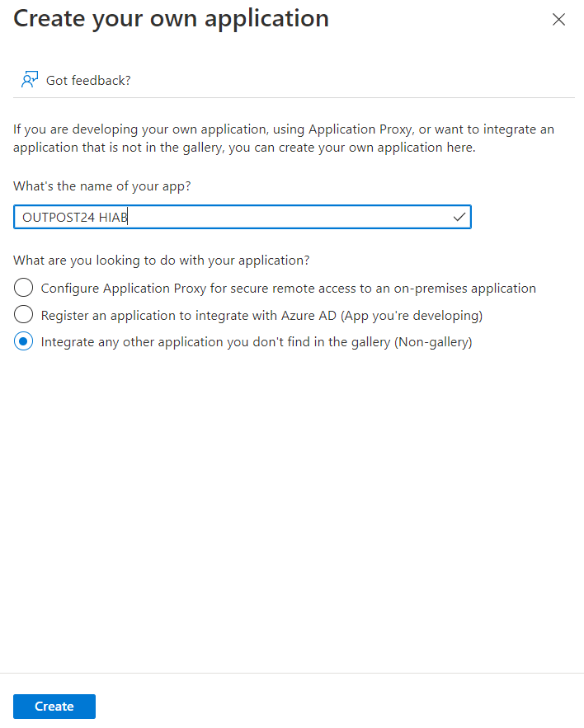The width and height of the screenshot is (584, 728).
Task: Click the validation checkmark in name field
Action: [459, 217]
